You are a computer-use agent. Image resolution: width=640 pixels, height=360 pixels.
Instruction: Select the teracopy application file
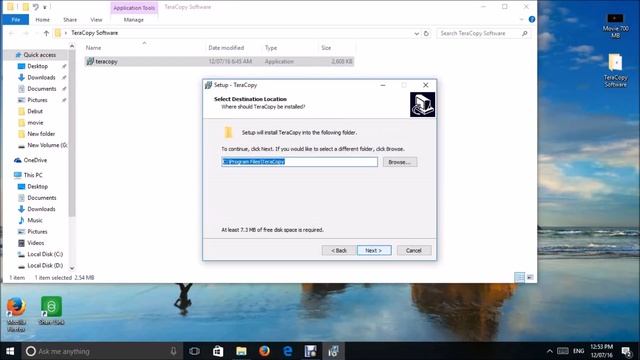(219, 61)
